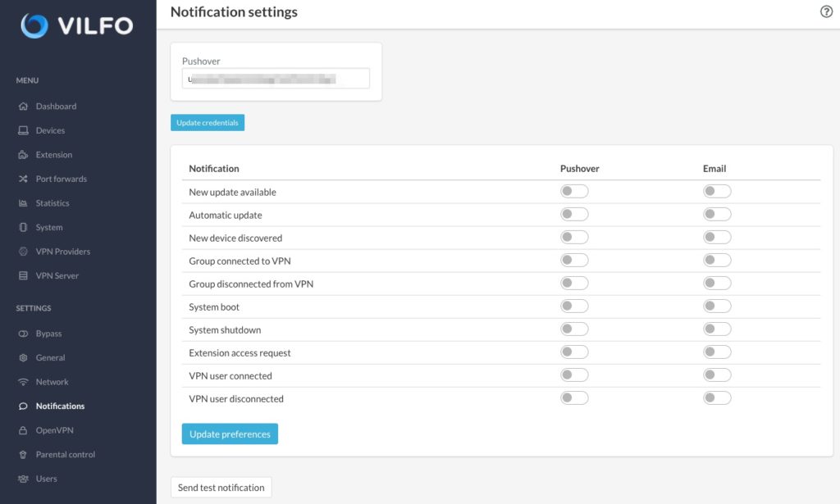
Task: Click the Network wifi icon
Action: 23,382
